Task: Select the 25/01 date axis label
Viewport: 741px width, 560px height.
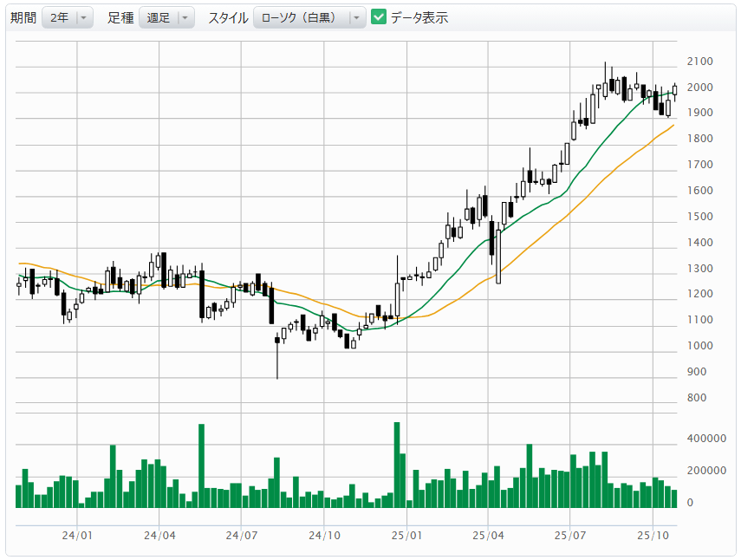Action: point(406,536)
